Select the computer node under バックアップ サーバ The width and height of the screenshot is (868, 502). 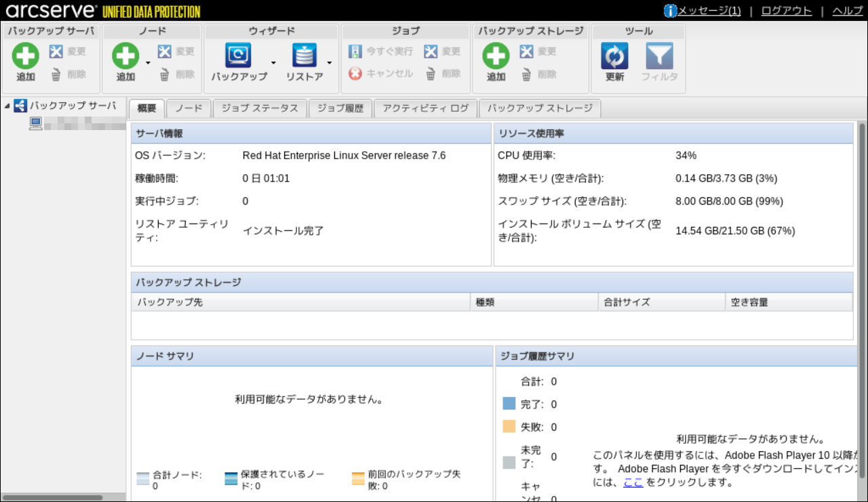(x=36, y=123)
